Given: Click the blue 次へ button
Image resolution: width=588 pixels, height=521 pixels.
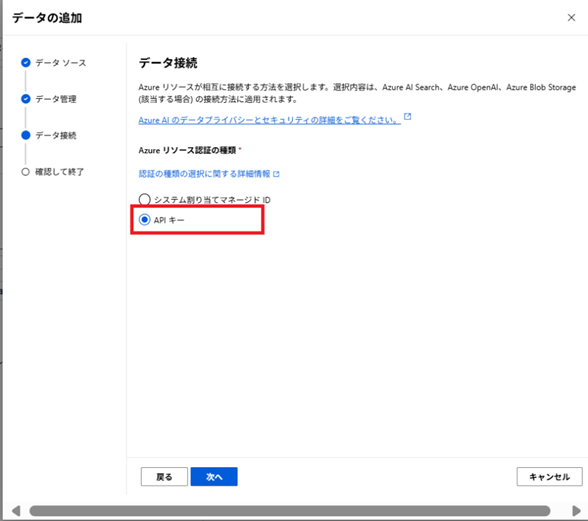Looking at the screenshot, I should click(x=214, y=477).
